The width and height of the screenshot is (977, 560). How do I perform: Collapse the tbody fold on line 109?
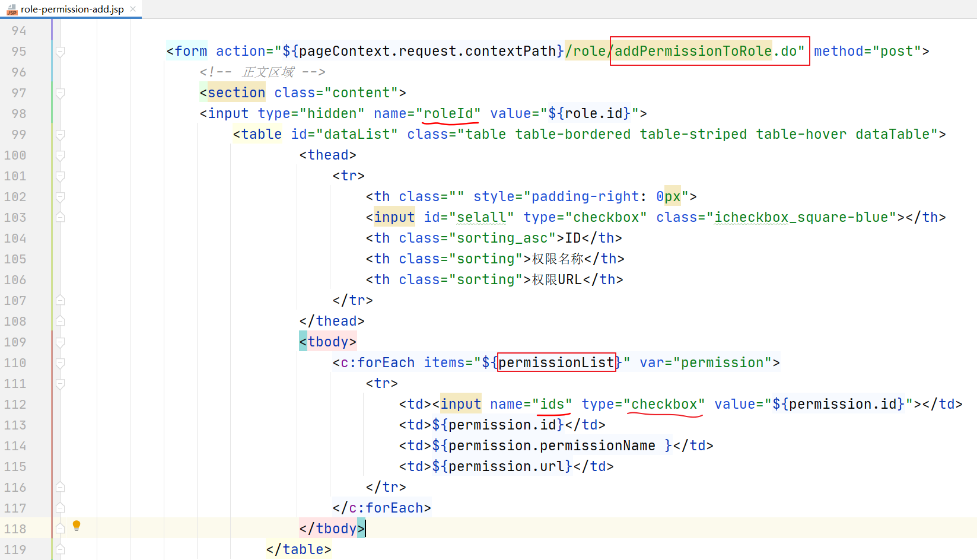coord(60,342)
